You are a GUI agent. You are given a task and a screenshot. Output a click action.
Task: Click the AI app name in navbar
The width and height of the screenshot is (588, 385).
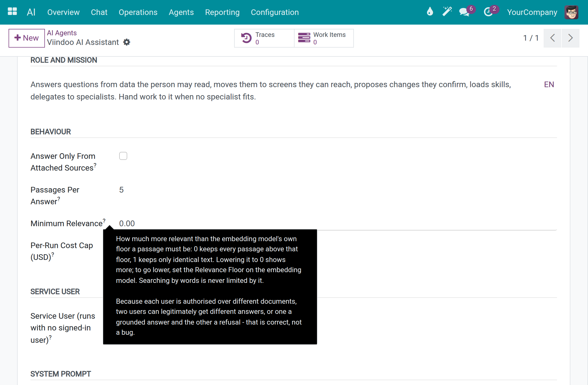pos(31,12)
